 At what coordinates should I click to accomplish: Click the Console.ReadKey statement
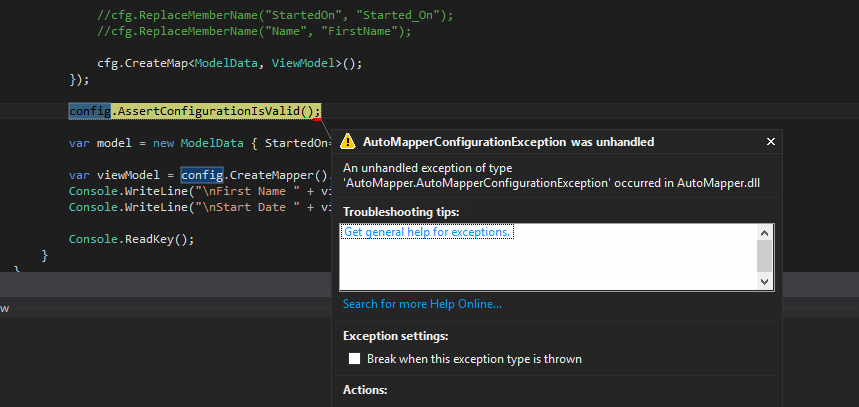130,239
